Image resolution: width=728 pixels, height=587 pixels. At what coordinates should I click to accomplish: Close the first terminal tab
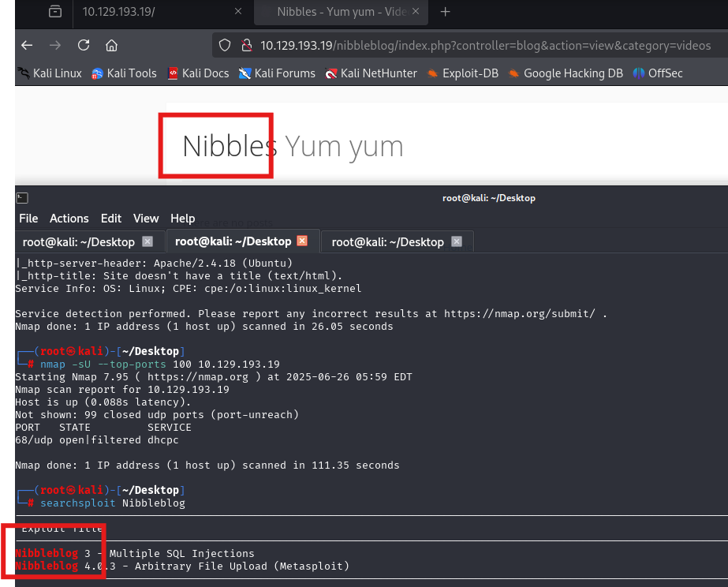click(x=147, y=241)
